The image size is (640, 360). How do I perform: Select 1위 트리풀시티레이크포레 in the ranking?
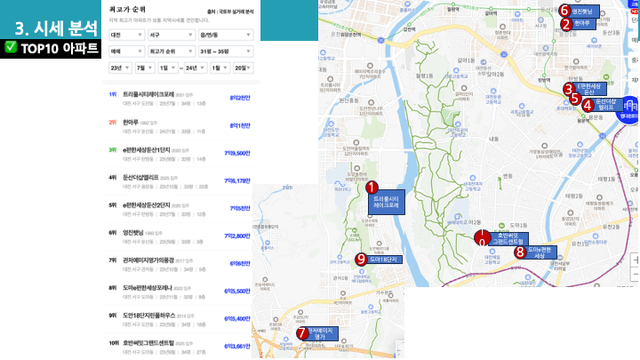click(x=180, y=98)
